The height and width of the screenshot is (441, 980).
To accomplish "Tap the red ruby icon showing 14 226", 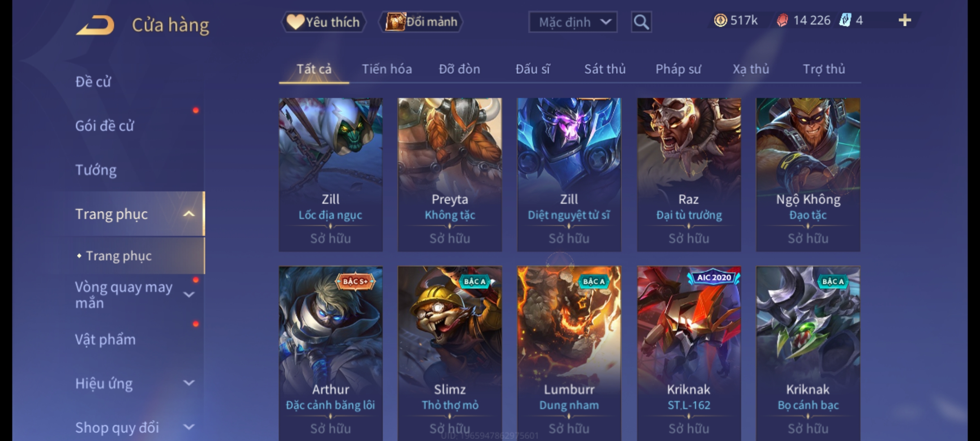I will pyautogui.click(x=782, y=20).
